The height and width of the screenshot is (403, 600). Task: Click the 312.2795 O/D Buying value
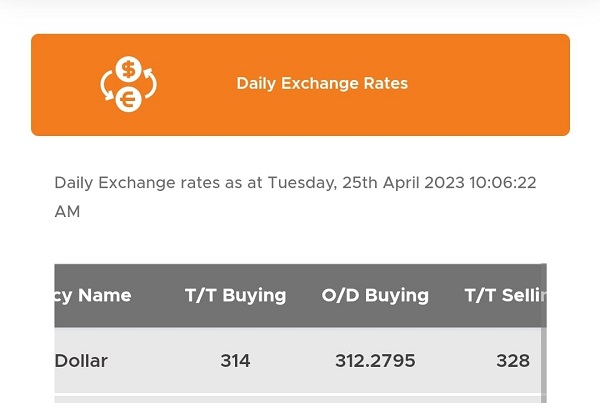(375, 361)
